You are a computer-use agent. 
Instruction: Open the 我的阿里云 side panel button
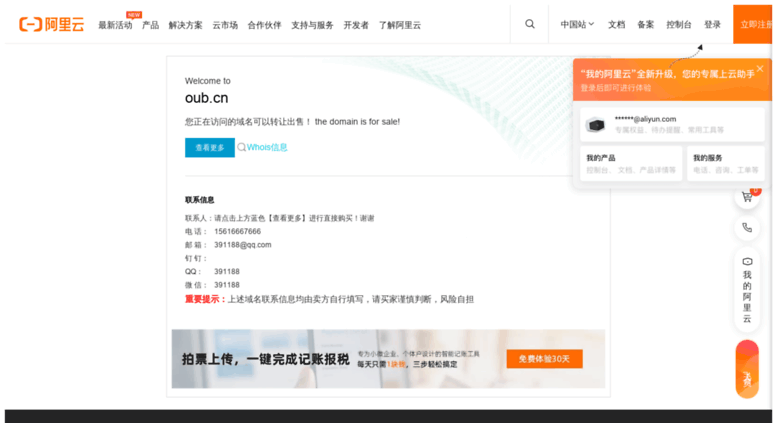pos(747,290)
